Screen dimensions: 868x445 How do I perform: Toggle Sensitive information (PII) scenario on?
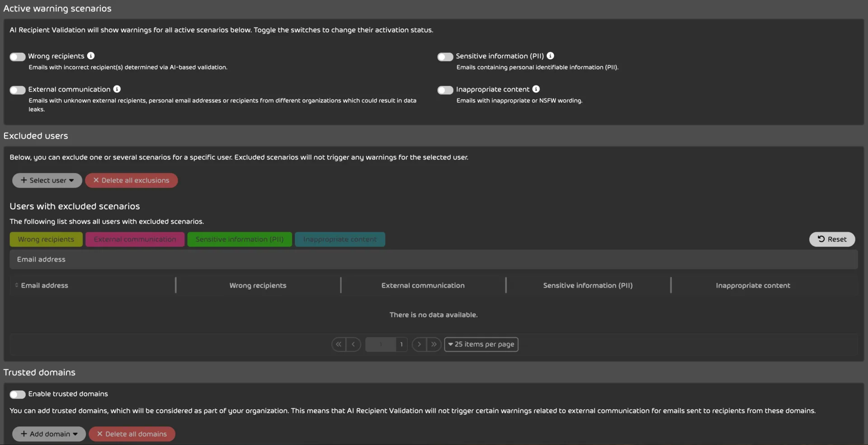pyautogui.click(x=445, y=56)
